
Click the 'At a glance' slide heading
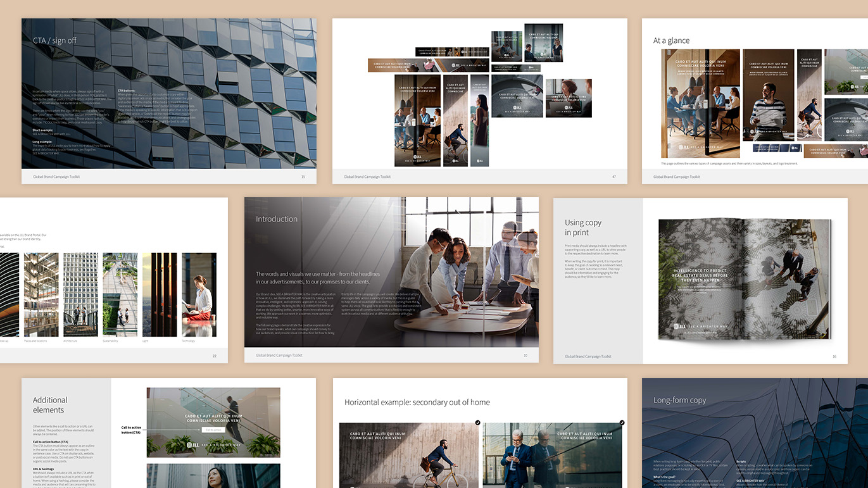(671, 41)
